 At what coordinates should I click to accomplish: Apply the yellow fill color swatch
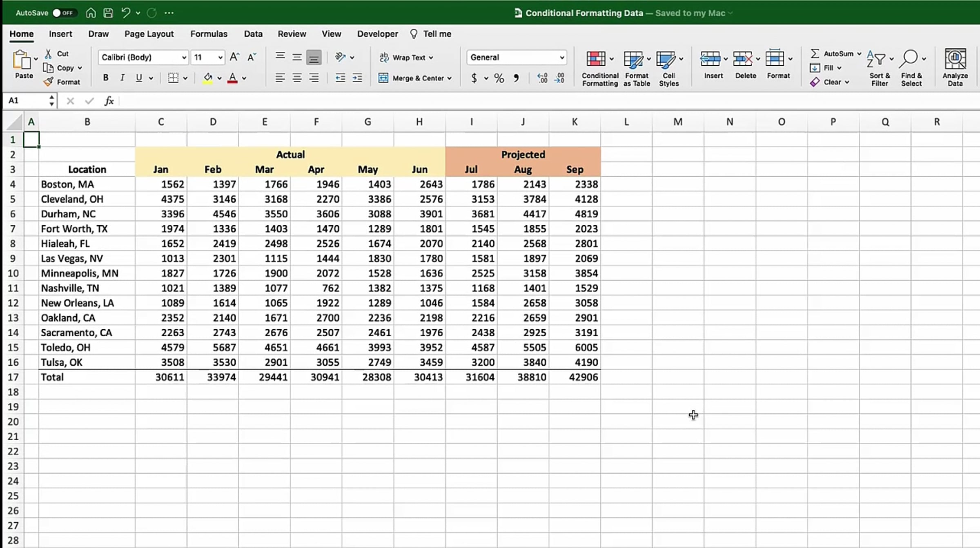click(207, 78)
